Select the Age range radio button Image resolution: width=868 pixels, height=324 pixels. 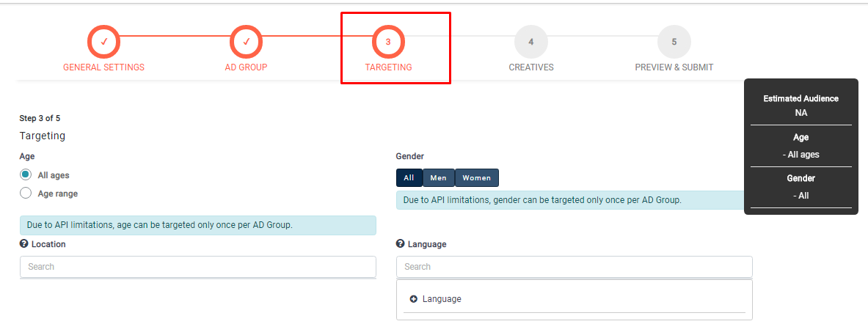(26, 194)
